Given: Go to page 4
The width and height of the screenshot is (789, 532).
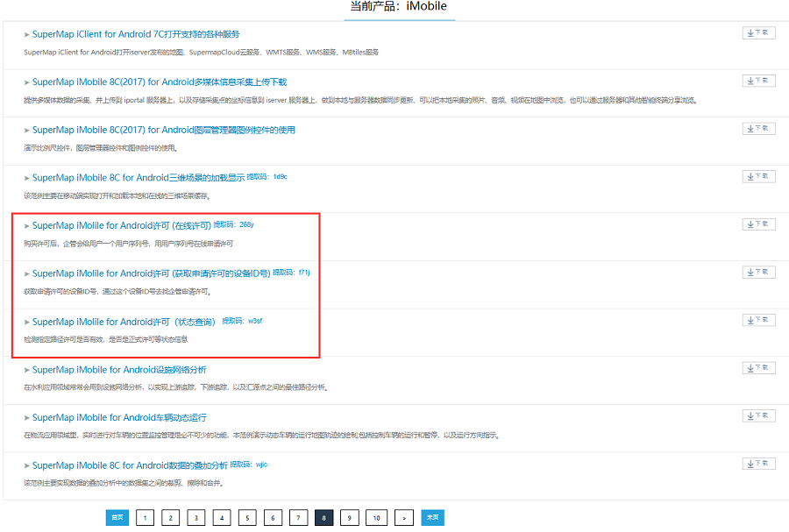Looking at the screenshot, I should pos(222,517).
